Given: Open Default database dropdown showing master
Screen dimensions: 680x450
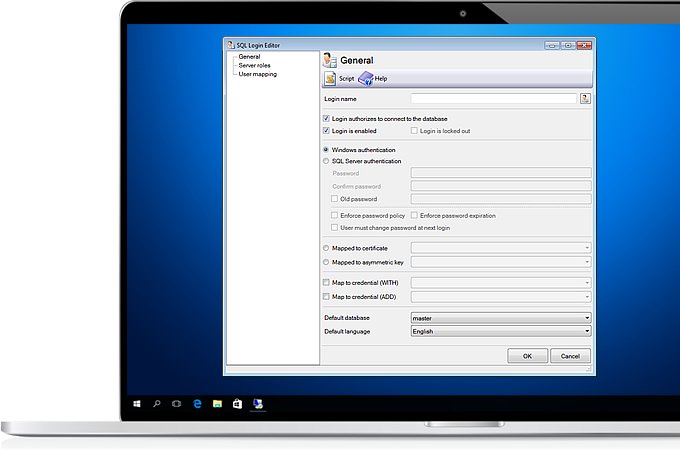Looking at the screenshot, I should coord(501,318).
